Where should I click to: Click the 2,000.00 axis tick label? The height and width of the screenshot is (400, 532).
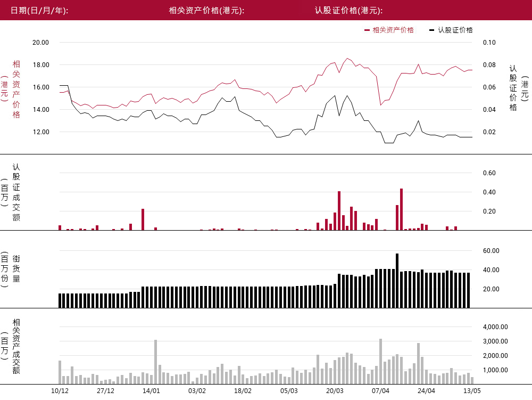(495, 356)
